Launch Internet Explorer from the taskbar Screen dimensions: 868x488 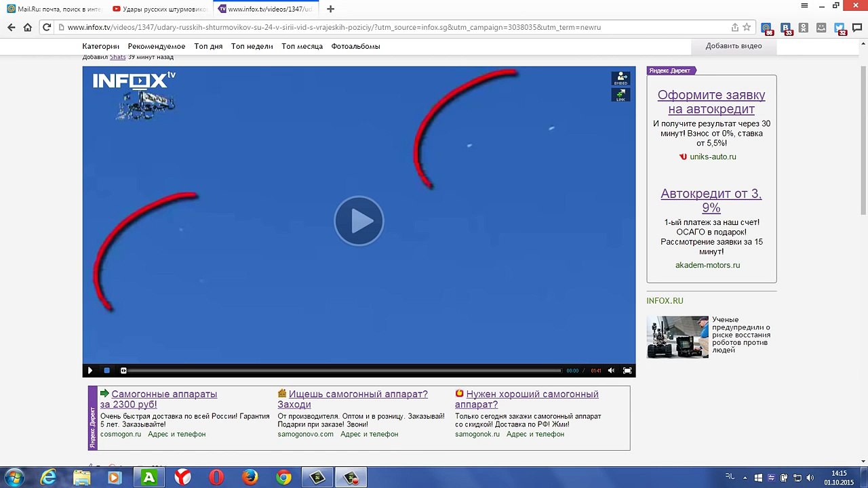[x=48, y=478]
